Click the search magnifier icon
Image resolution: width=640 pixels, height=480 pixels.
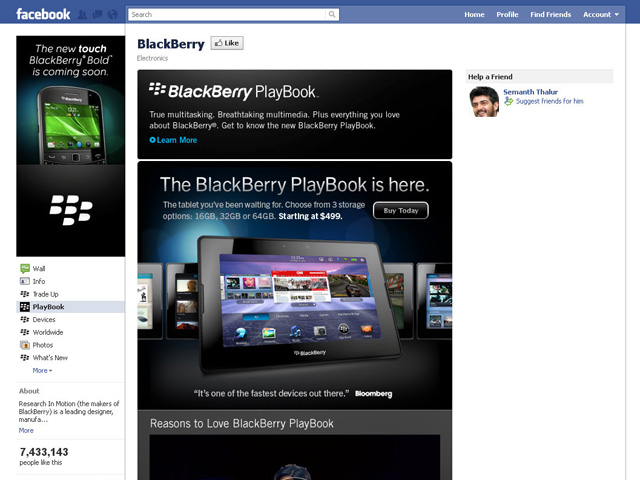pos(332,15)
